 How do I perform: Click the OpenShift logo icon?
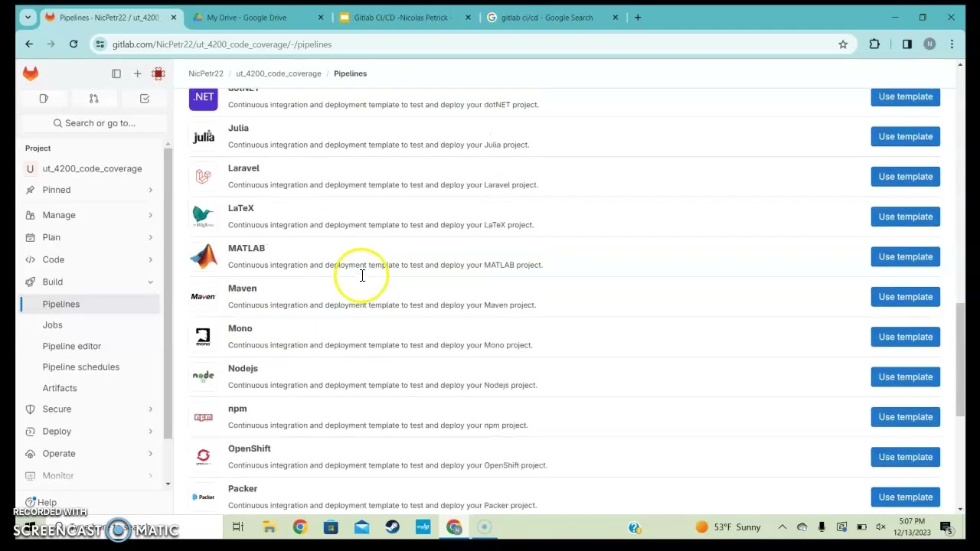point(203,457)
